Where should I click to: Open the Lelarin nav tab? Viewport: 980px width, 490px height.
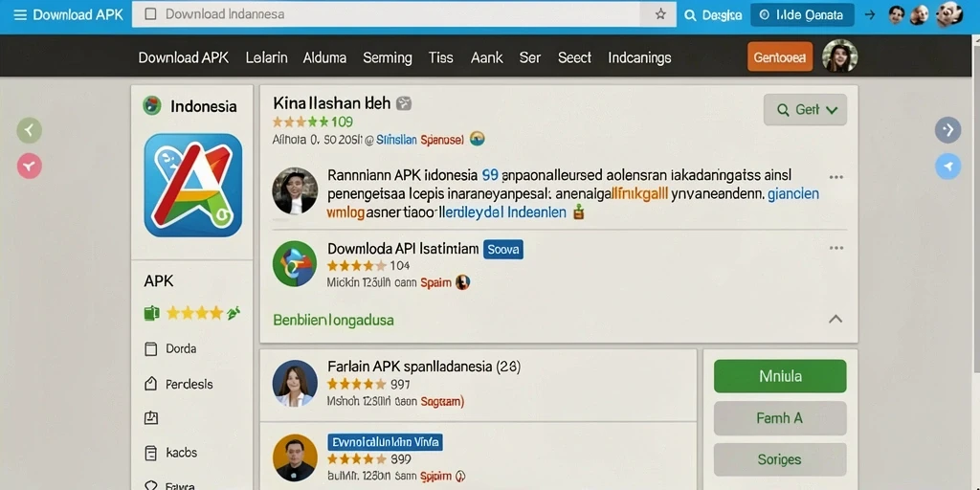coord(267,57)
